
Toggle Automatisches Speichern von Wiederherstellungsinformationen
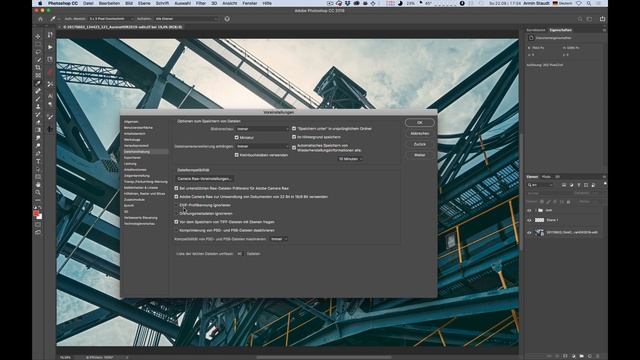[x=294, y=148]
